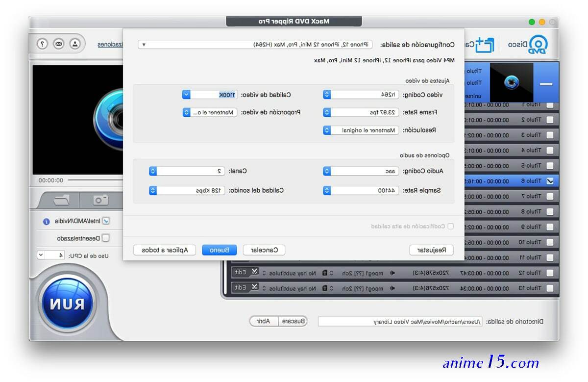Click the speaker icon in Título 12 row
The height and width of the screenshot is (382, 588).
(392, 273)
